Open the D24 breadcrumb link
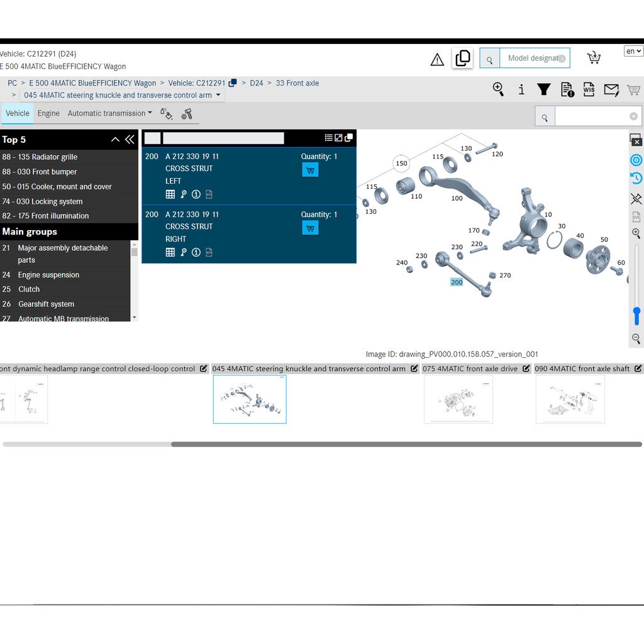Screen dimensions: 644x644 pyautogui.click(x=257, y=83)
